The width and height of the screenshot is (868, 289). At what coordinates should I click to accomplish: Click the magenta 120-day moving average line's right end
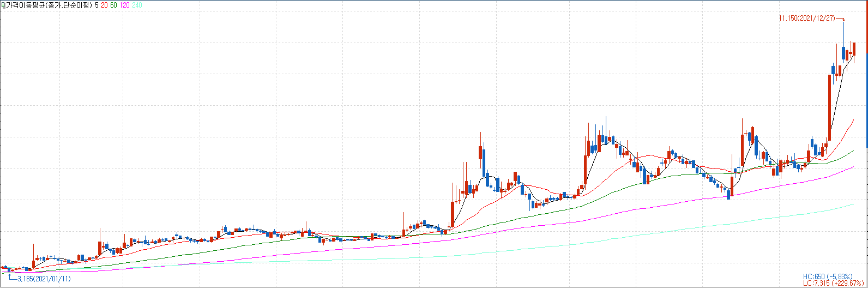(853, 168)
